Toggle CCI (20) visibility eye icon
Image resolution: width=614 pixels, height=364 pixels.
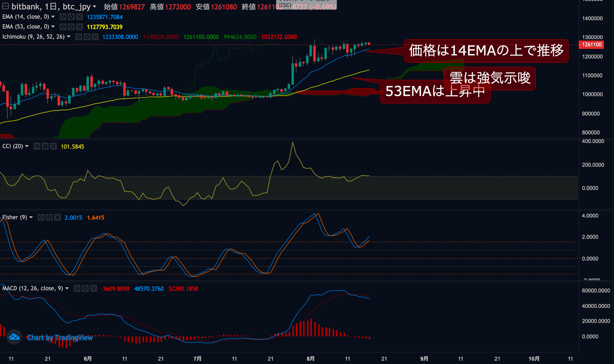coord(37,147)
